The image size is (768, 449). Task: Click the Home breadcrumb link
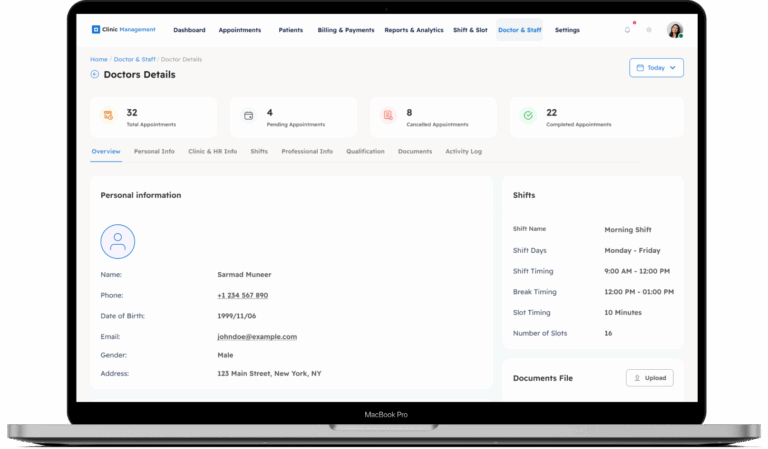99,59
